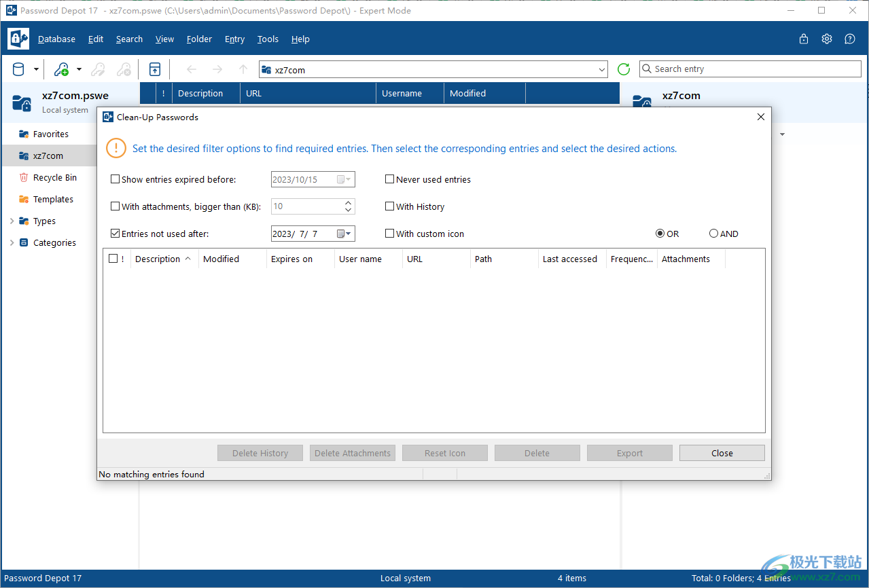This screenshot has height=588, width=869.
Task: Tick the Never used entries checkbox
Action: coord(389,179)
